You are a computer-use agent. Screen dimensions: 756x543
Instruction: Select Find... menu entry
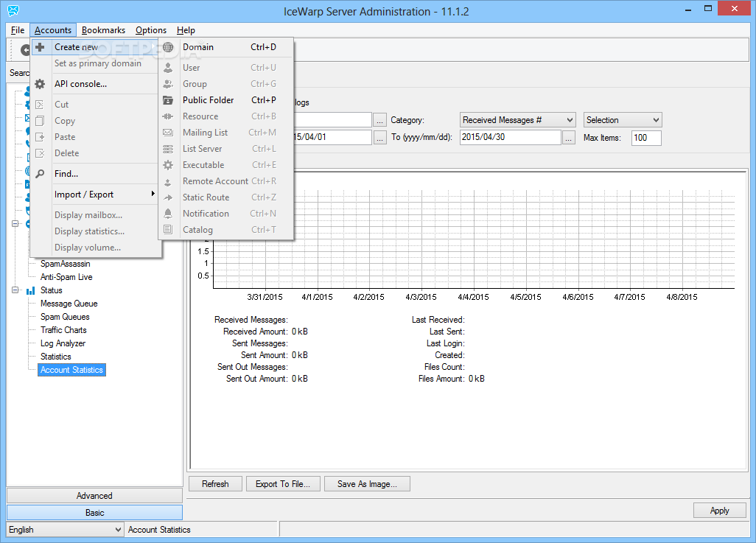coord(95,174)
